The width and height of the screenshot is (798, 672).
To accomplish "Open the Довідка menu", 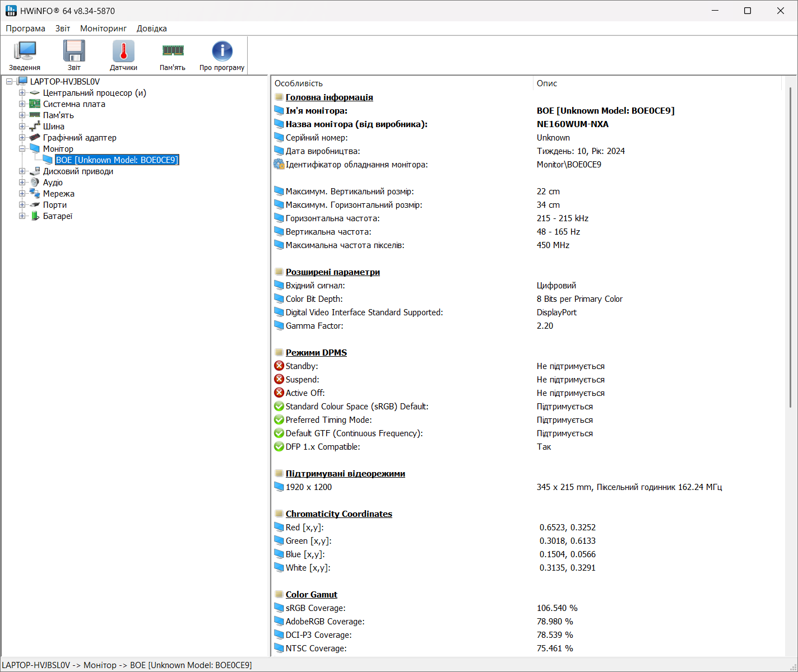I will 152,29.
